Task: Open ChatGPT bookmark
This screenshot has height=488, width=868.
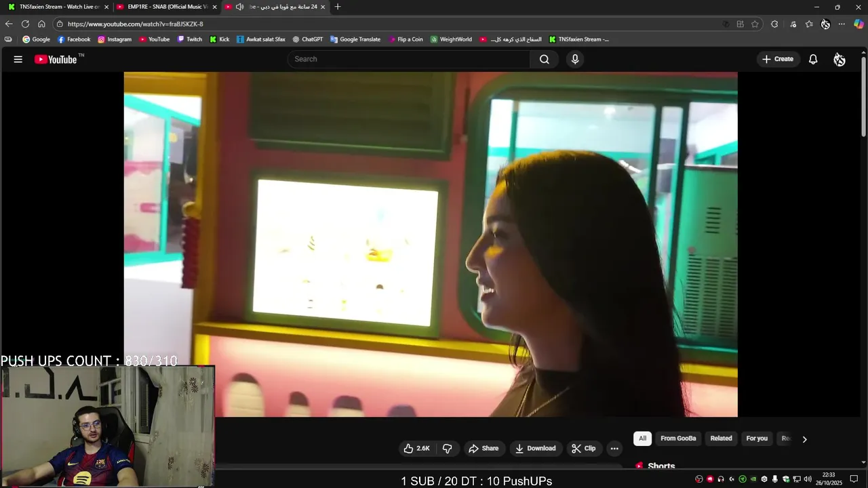Action: click(x=307, y=39)
